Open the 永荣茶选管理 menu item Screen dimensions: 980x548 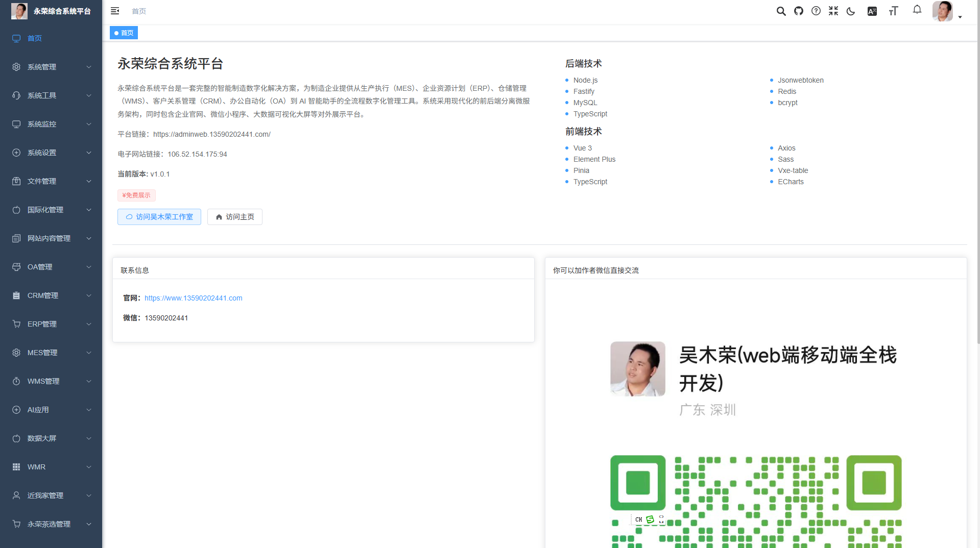[51, 524]
